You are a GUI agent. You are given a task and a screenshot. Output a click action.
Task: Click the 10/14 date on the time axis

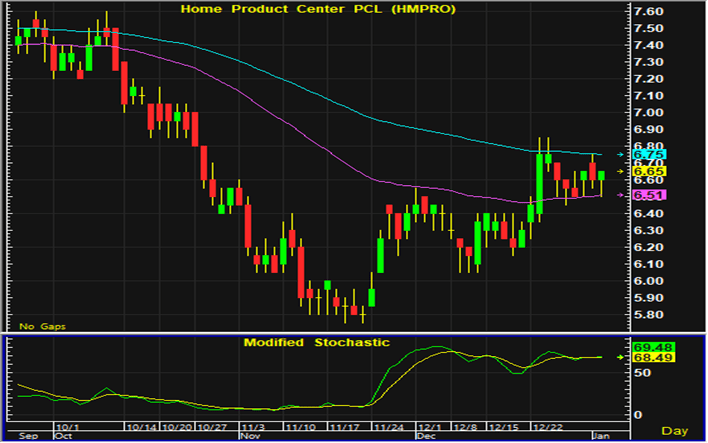(x=141, y=426)
